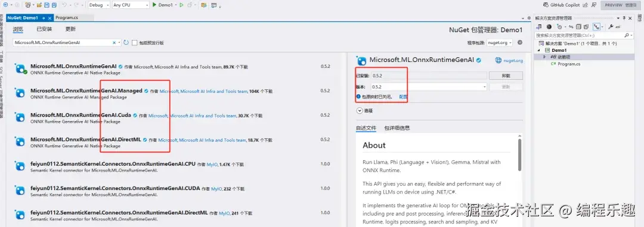
Task: Select Program.cs in Solution Explorer
Action: [x=568, y=64]
